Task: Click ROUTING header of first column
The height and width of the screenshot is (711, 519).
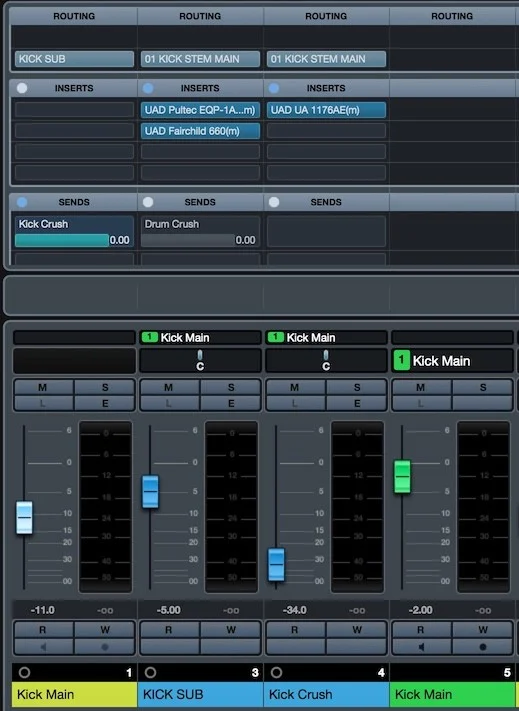Action: (74, 16)
